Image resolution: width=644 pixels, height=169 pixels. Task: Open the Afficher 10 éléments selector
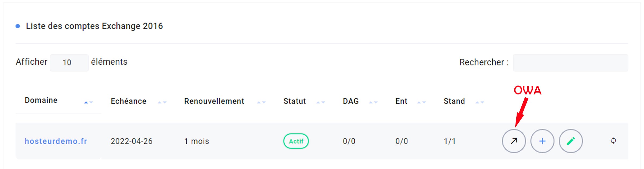pyautogui.click(x=69, y=63)
